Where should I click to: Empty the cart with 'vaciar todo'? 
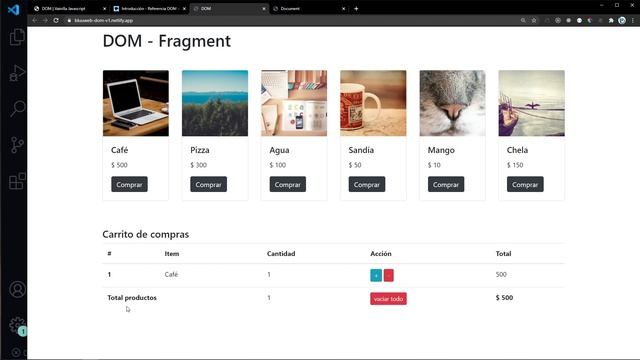click(388, 299)
